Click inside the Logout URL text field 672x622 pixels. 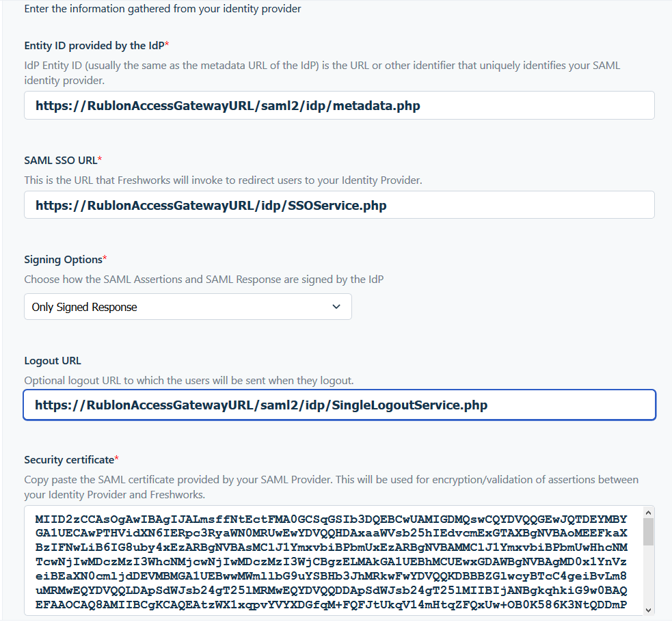pyautogui.click(x=338, y=405)
